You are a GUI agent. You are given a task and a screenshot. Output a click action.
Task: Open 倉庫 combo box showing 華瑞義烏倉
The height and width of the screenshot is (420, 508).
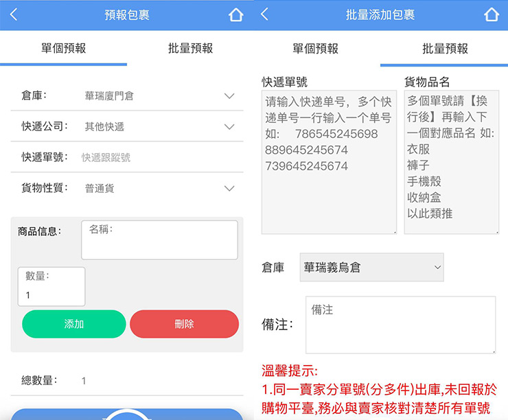tap(371, 268)
